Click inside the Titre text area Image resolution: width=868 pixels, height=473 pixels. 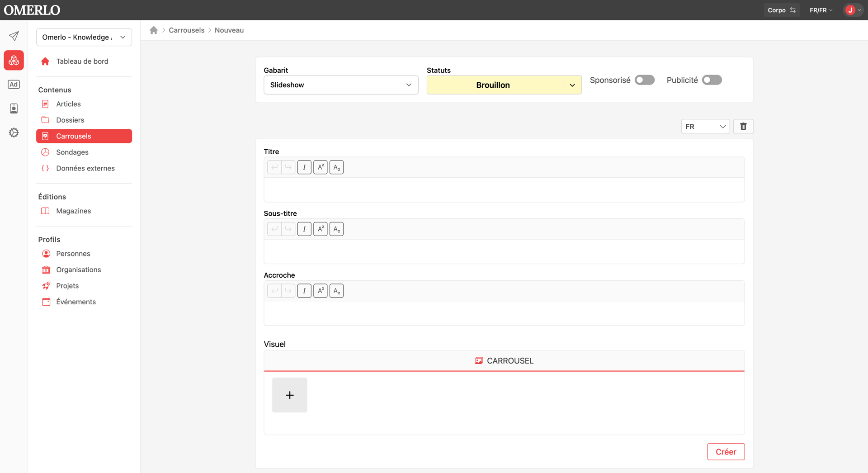coord(504,189)
